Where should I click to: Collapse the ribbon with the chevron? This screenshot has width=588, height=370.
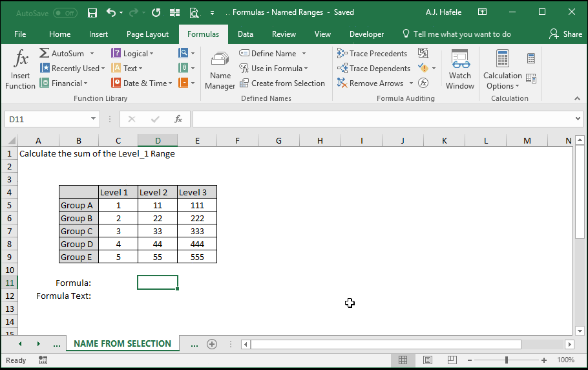click(577, 98)
